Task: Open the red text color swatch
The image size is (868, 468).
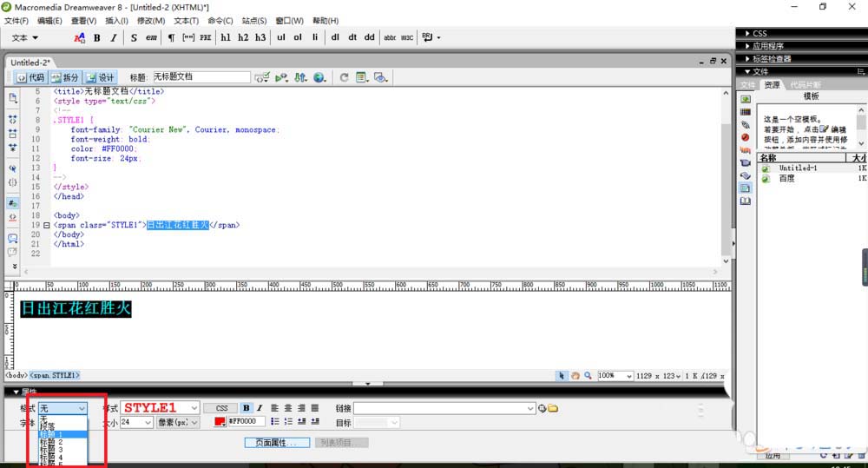Action: coord(220,421)
